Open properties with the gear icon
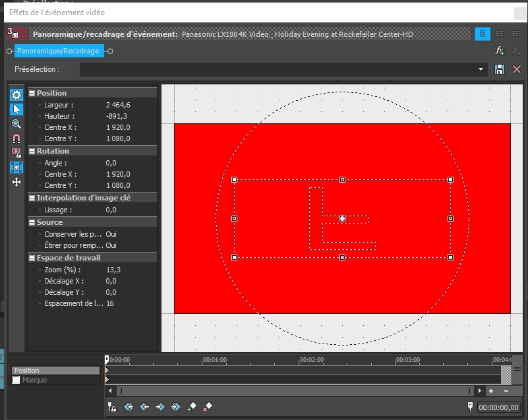The image size is (528, 420). (16, 95)
